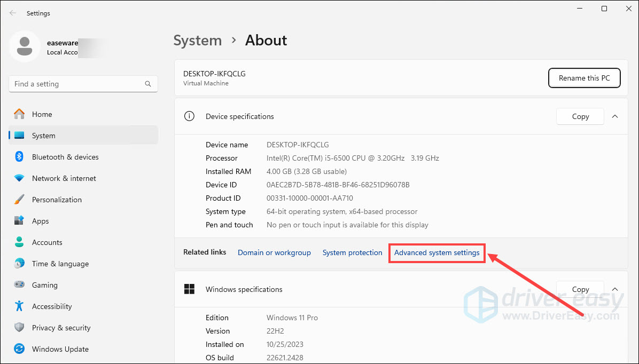
Task: Click the Windows logo beside Windows specifications
Action: click(x=189, y=289)
